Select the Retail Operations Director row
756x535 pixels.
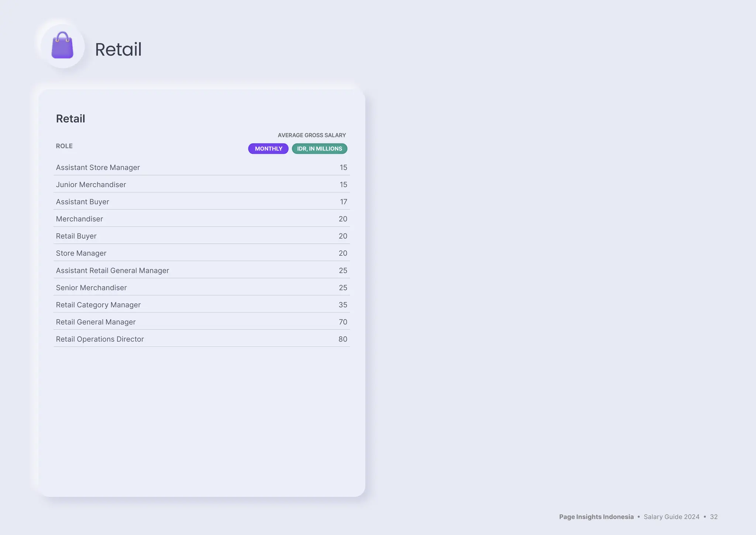100,339
